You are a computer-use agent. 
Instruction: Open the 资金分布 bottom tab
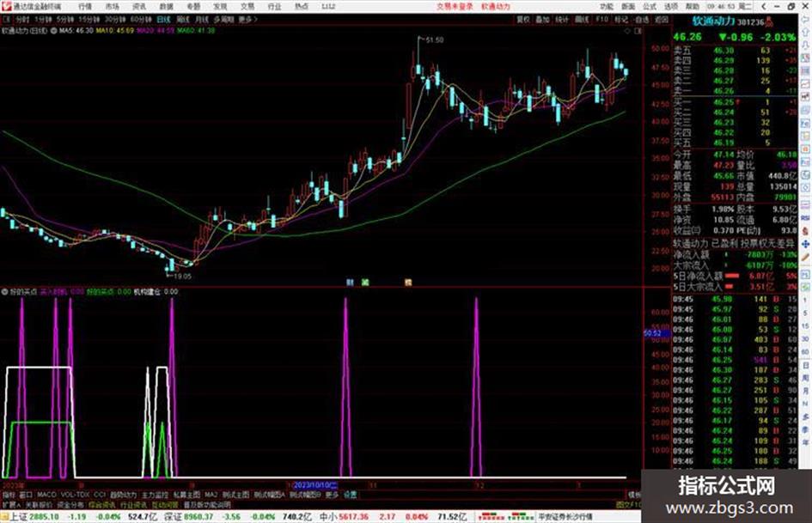70,505
